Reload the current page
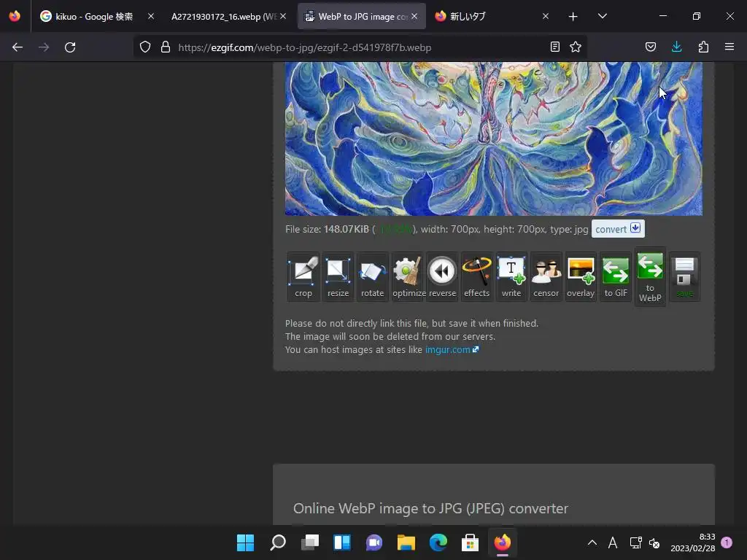The height and width of the screenshot is (560, 747). click(70, 47)
